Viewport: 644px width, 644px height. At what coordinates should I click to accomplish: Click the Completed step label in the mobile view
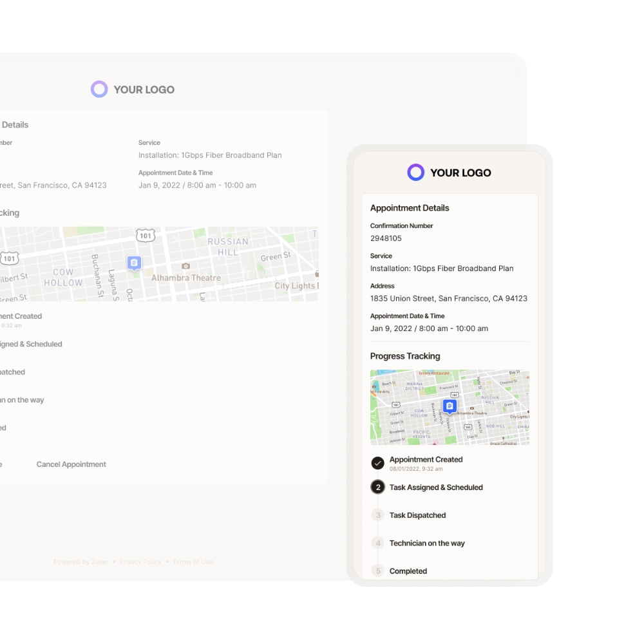point(408,571)
